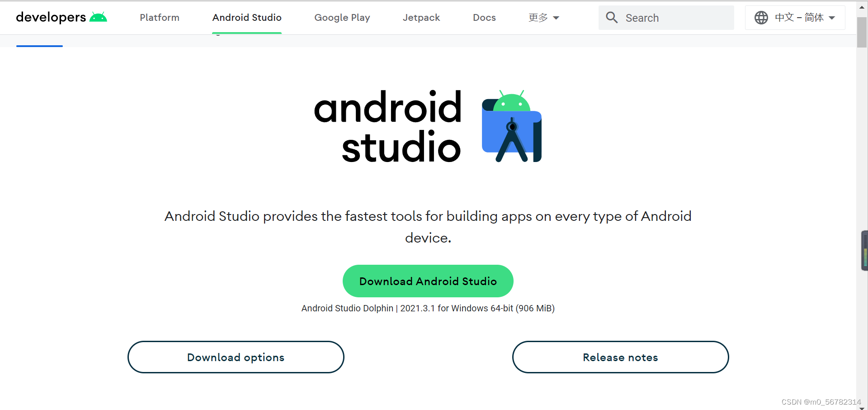Click the globe language icon
The height and width of the screenshot is (410, 868).
761,18
